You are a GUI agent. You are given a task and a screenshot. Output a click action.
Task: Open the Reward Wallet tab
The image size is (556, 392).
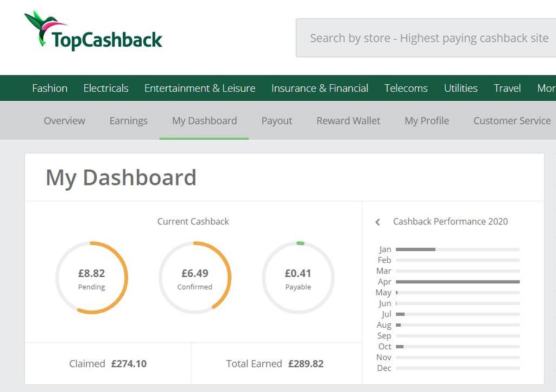tap(348, 121)
